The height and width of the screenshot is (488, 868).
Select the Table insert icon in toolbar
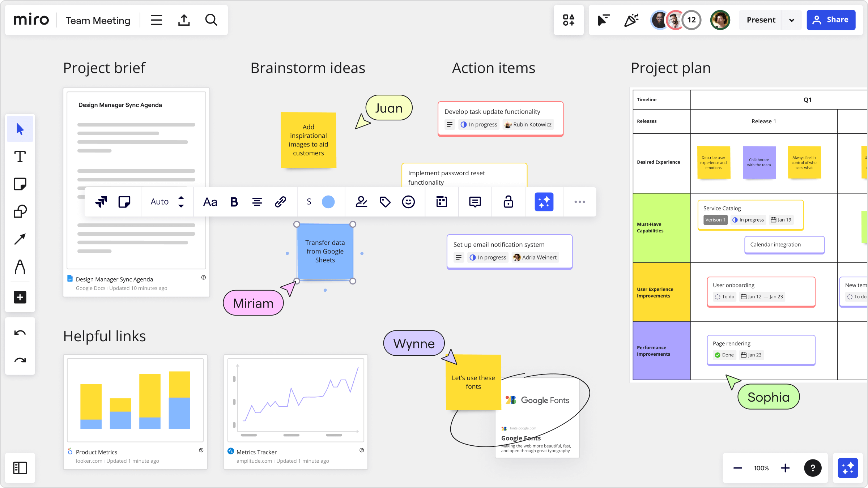441,201
